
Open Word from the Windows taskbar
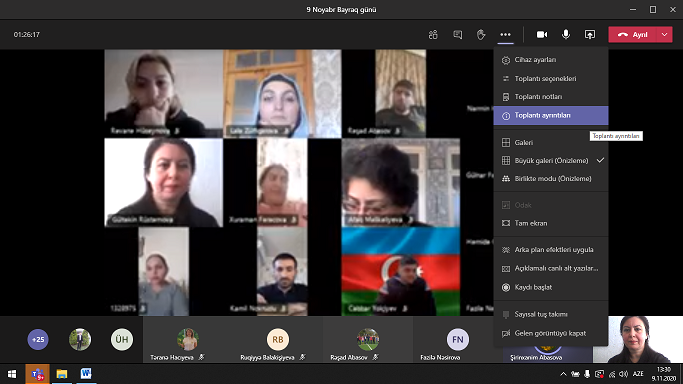[86, 374]
